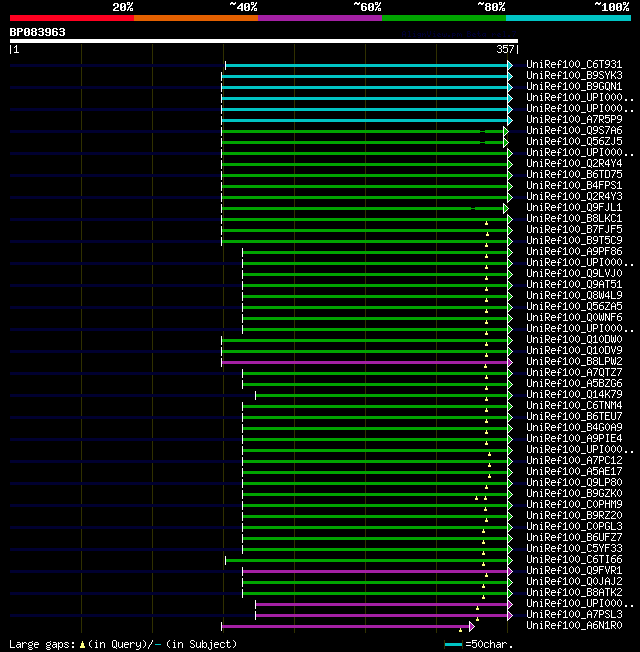Open the UniRef100_B9RZ20 entry

coord(574,516)
